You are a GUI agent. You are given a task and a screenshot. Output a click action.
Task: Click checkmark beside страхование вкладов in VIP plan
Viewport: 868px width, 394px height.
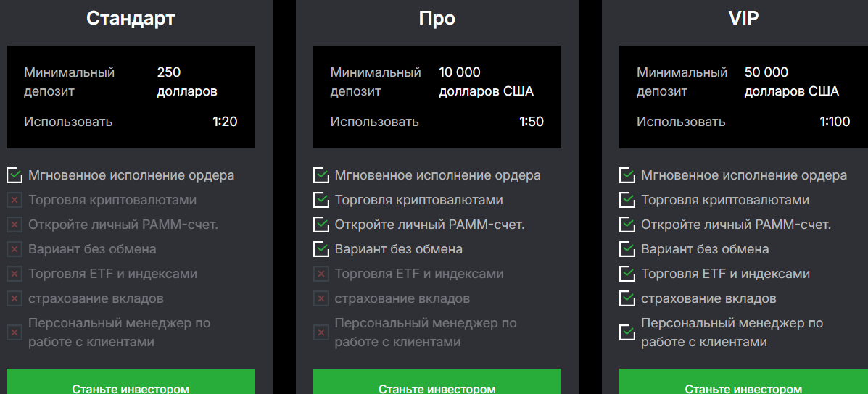627,299
